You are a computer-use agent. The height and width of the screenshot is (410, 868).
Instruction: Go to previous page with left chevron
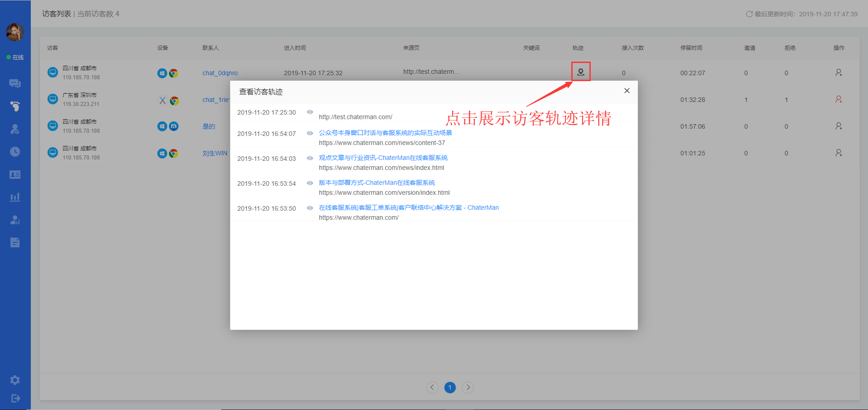(x=432, y=387)
